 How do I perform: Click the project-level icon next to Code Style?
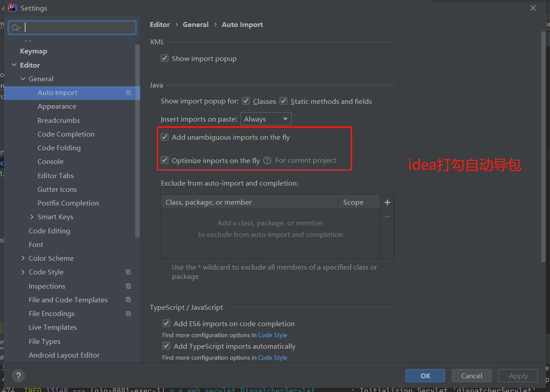128,272
